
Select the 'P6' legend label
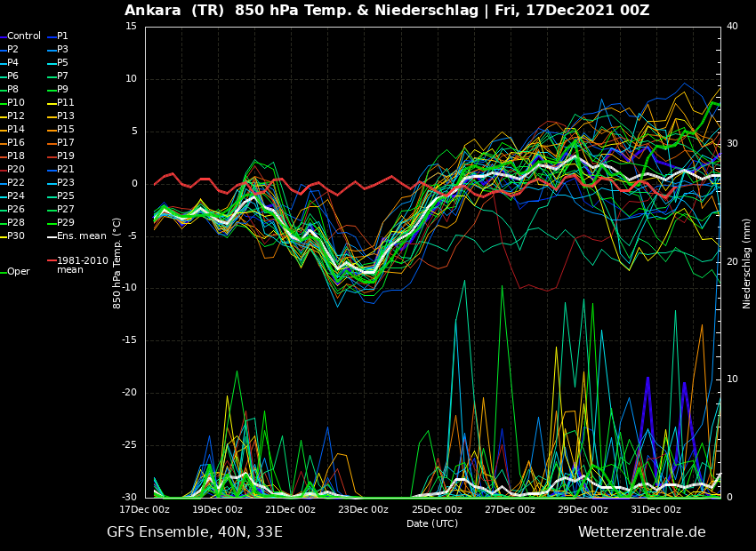[x=12, y=76]
